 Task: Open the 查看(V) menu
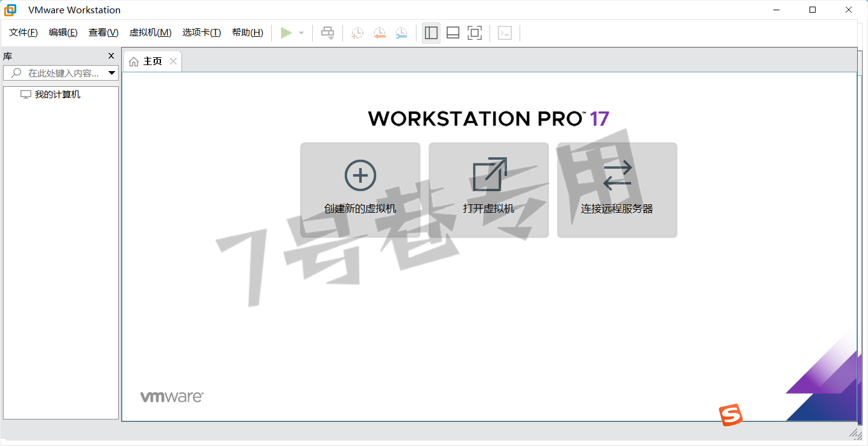(x=104, y=33)
